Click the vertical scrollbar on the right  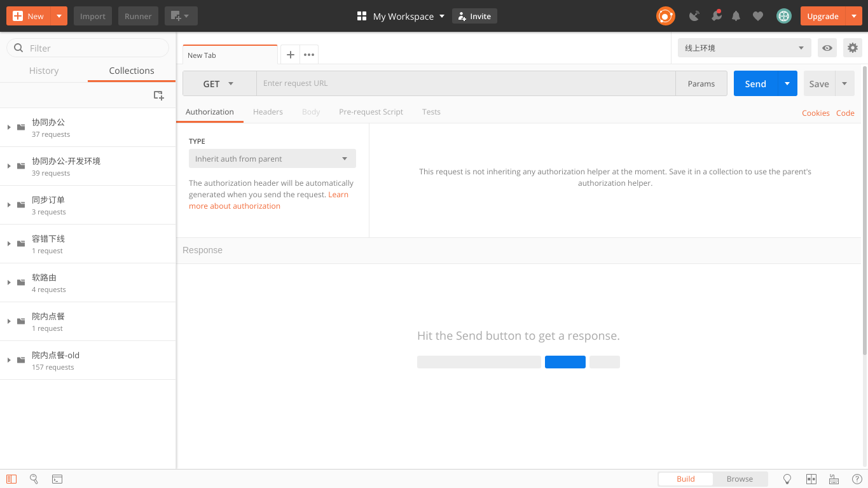864,210
